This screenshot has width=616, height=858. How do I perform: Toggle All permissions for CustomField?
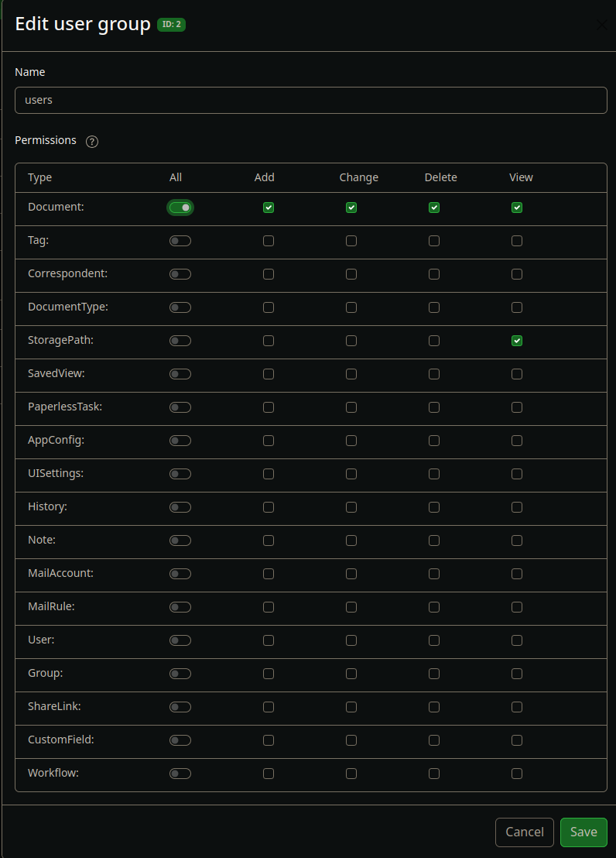coord(180,740)
